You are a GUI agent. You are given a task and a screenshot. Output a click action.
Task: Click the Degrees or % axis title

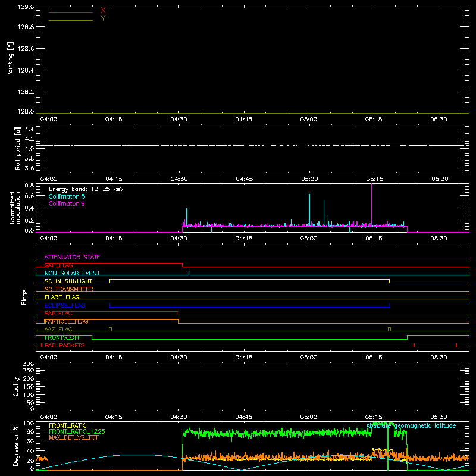16,446
